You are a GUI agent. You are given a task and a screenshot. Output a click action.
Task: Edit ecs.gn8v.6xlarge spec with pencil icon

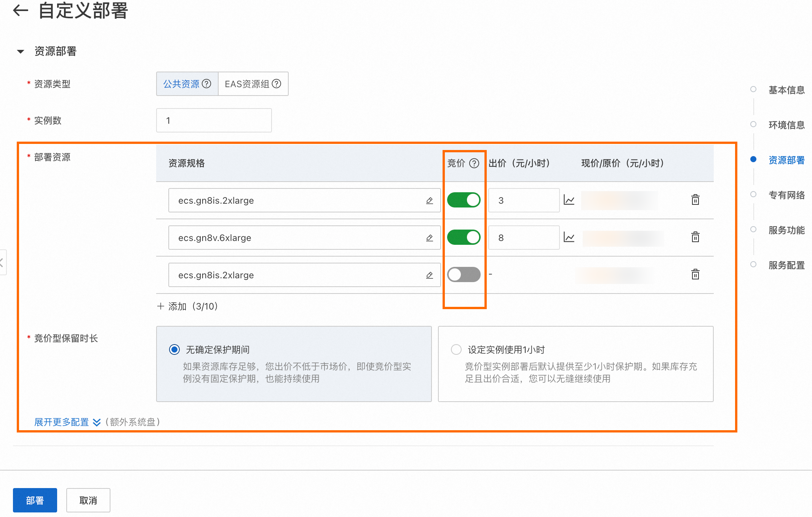click(x=430, y=238)
